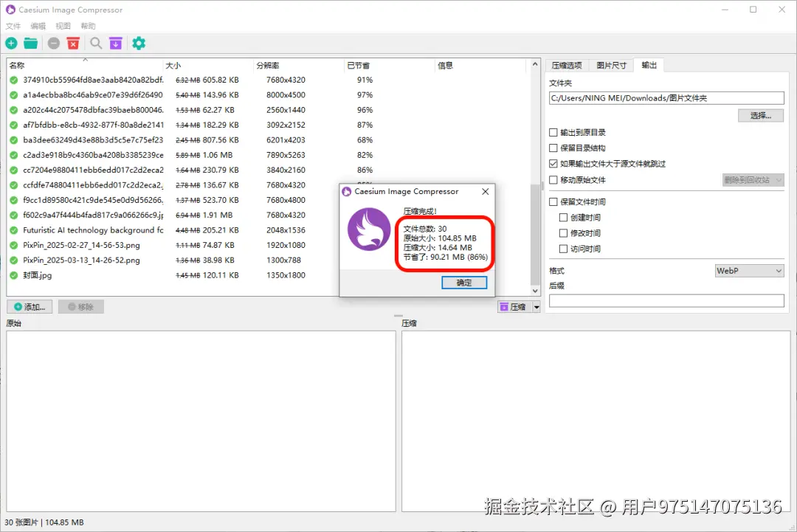Screen dimensions: 797x532
Task: Click the 添加... button
Action: (30, 307)
